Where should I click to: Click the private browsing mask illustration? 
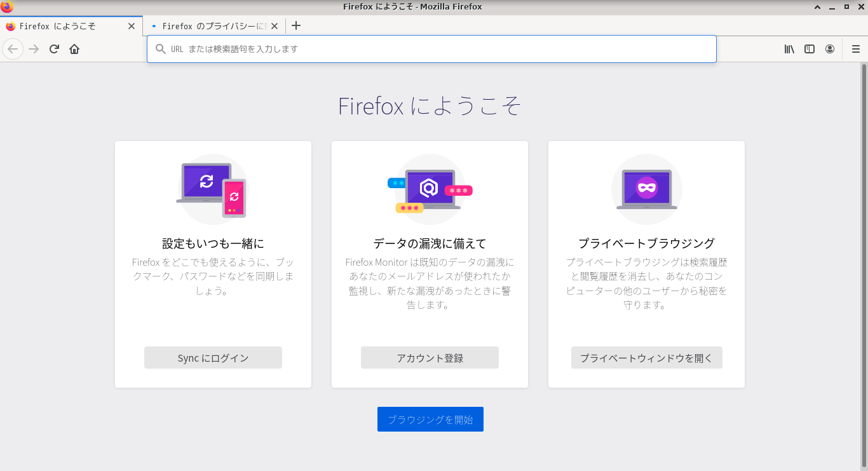pyautogui.click(x=647, y=189)
